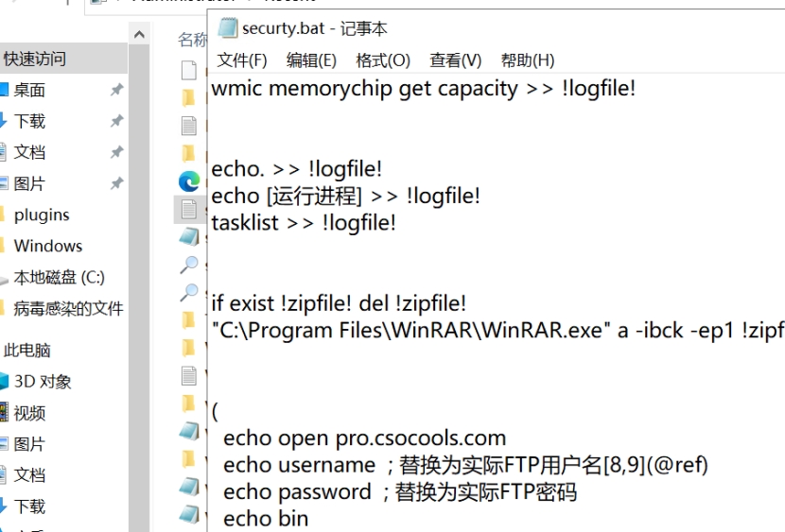This screenshot has height=532, width=785.
Task: Unpin 桌面 using its pin icon
Action: click(116, 90)
